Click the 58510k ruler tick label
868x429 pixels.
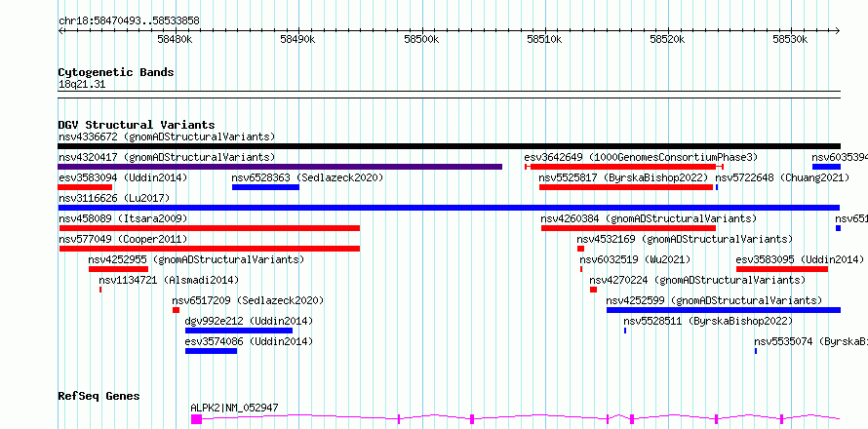(545, 40)
